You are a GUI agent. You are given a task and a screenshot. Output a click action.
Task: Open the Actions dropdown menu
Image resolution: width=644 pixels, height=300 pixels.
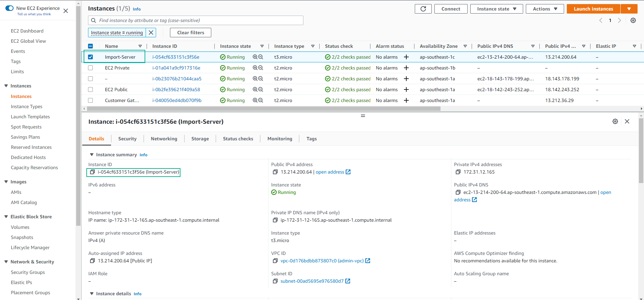pos(545,9)
